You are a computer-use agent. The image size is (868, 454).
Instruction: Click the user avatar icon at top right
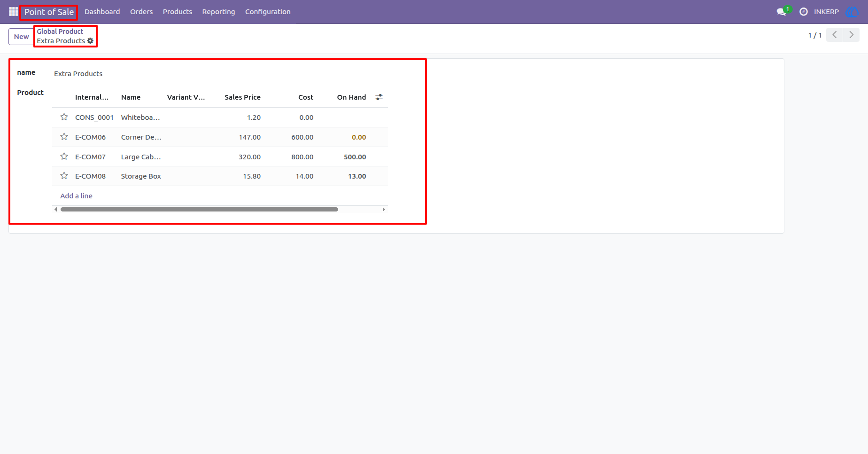852,12
